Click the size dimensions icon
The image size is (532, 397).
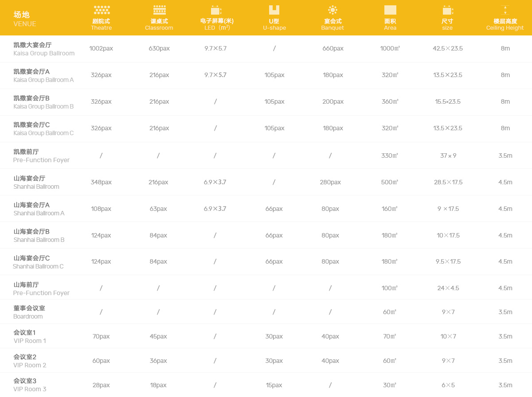[447, 10]
